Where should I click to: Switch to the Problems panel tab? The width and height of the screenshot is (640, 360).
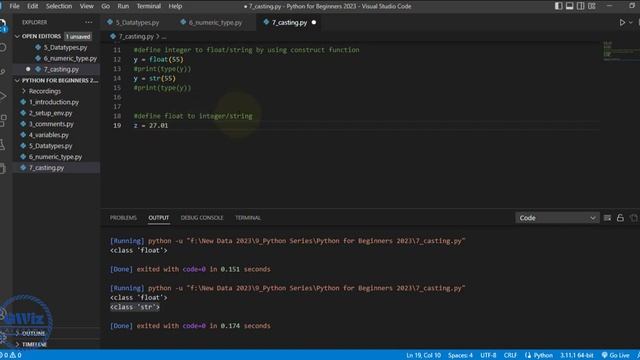(x=123, y=218)
